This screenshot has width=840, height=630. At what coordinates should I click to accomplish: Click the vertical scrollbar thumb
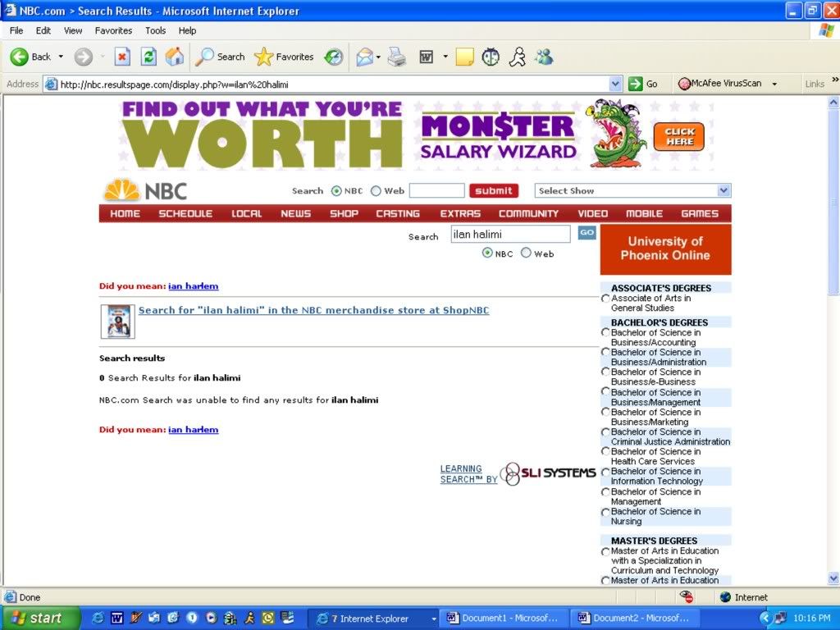(833, 202)
